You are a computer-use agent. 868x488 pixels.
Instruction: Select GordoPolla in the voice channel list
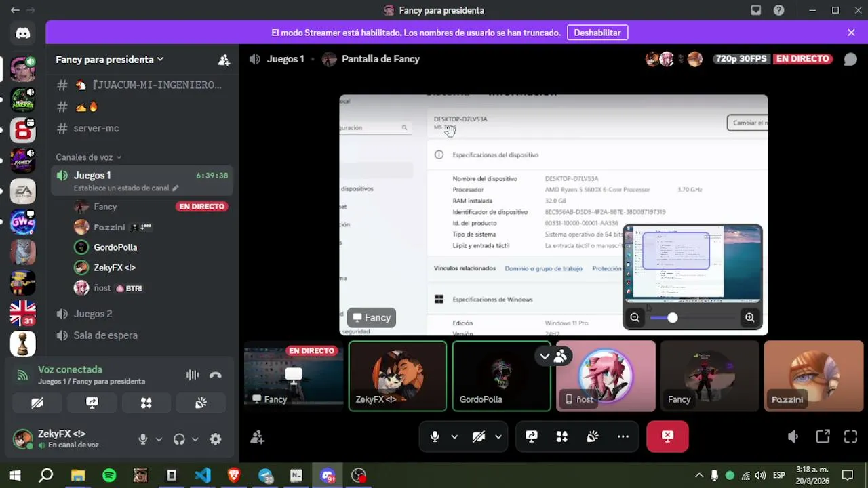click(151, 247)
